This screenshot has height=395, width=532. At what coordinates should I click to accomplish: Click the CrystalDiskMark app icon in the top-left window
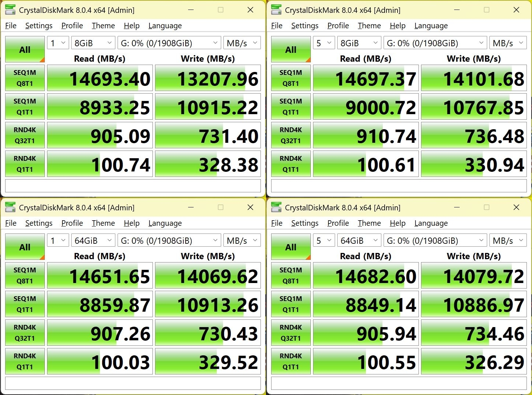click(x=10, y=10)
